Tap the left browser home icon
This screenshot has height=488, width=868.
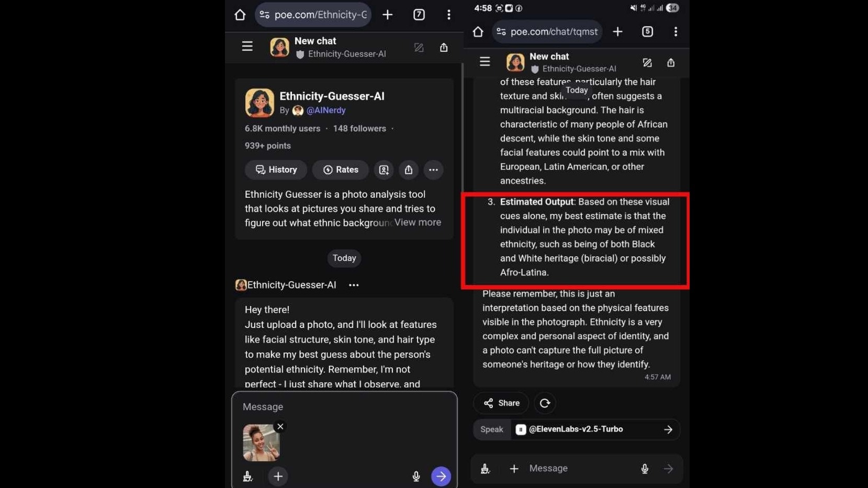tap(240, 15)
